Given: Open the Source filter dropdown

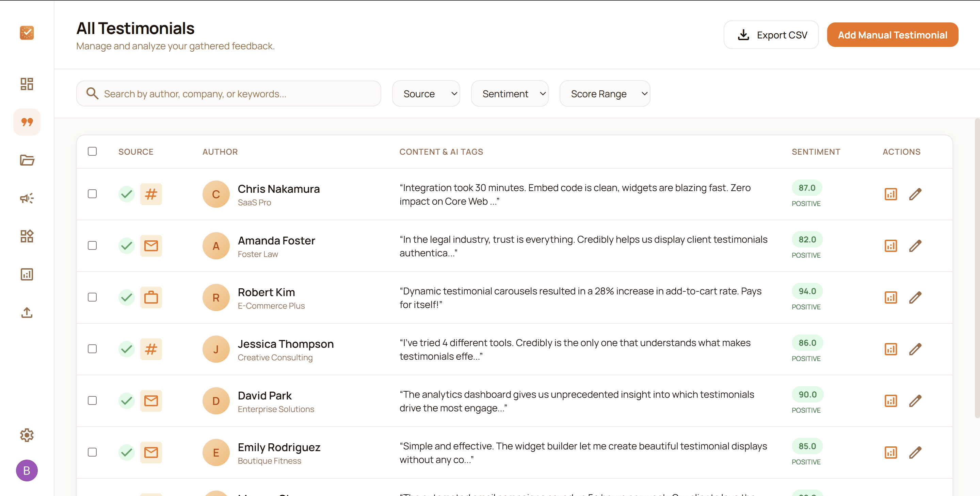Looking at the screenshot, I should click(426, 93).
